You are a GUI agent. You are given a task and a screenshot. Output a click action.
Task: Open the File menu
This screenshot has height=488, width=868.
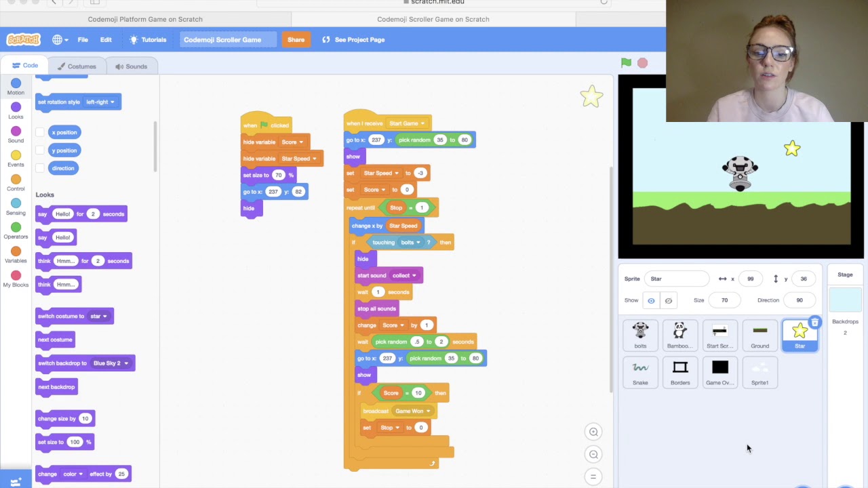[x=83, y=39]
